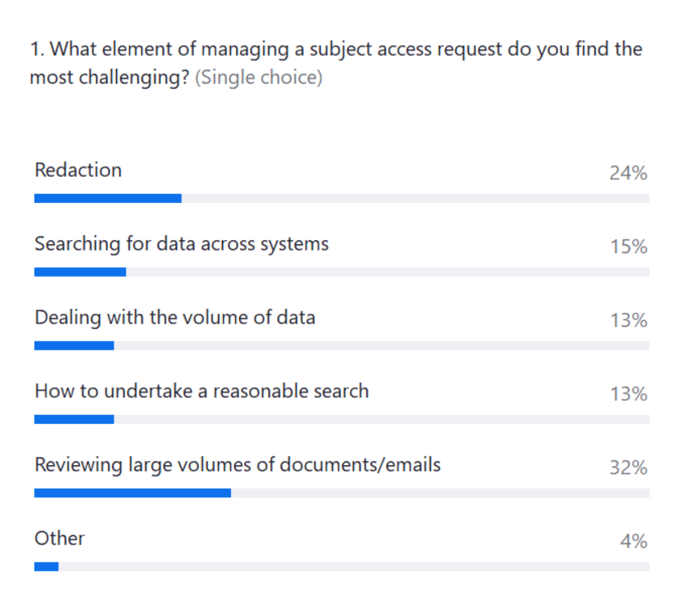Click the 15% result value
The image size is (687, 616).
pyautogui.click(x=629, y=247)
